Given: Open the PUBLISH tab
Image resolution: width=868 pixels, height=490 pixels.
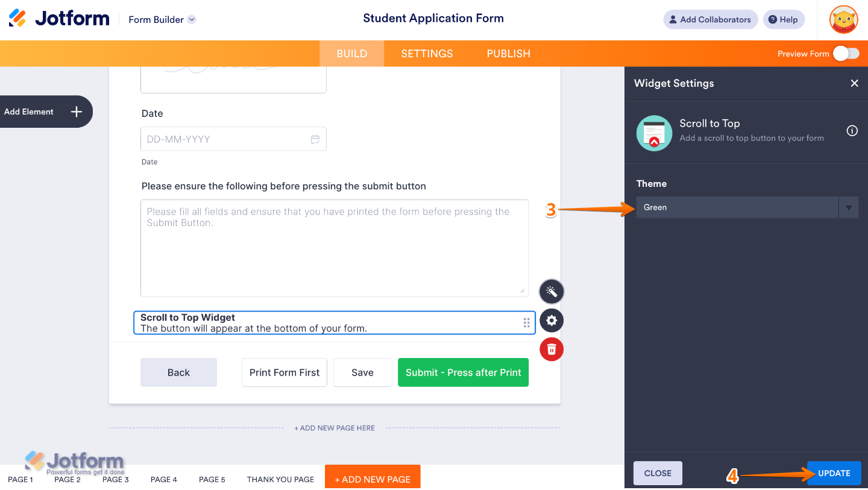Looking at the screenshot, I should pyautogui.click(x=508, y=53).
